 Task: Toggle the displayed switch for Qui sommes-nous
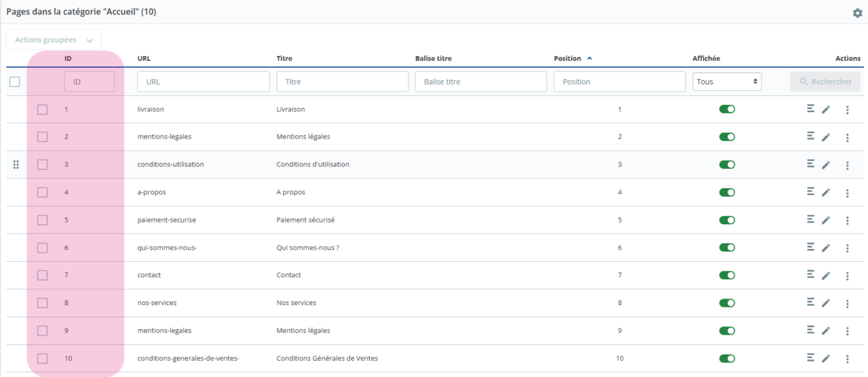click(727, 248)
